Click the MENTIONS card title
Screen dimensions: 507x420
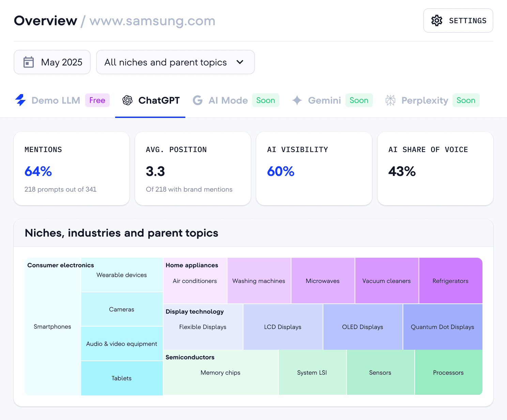(x=43, y=150)
